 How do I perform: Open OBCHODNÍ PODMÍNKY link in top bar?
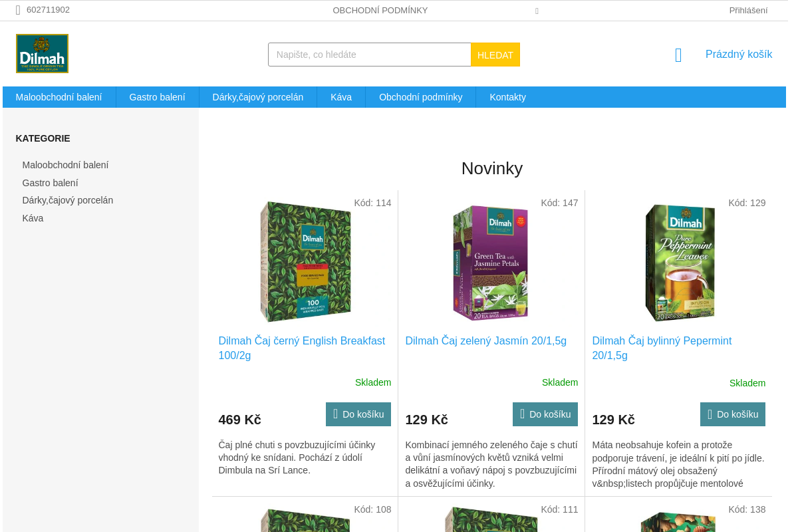[380, 10]
